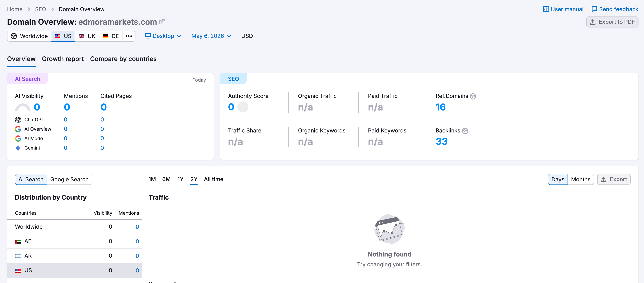This screenshot has height=283, width=644.
Task: Click the Google icon beside AI Overview
Action: tap(18, 129)
